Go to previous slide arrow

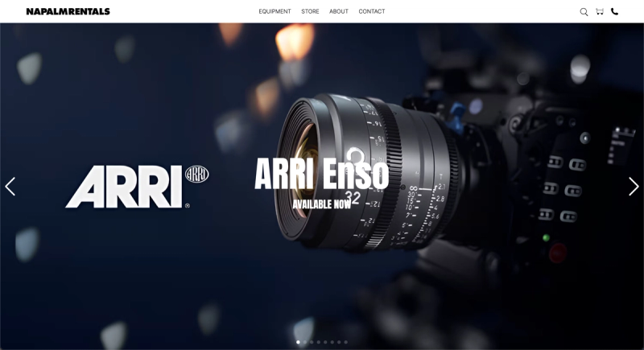coord(10,187)
